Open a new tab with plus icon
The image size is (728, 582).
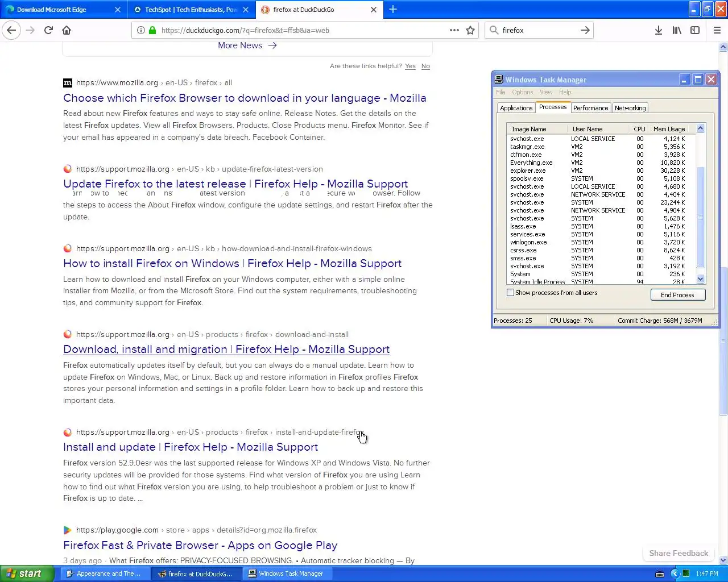coord(393,9)
